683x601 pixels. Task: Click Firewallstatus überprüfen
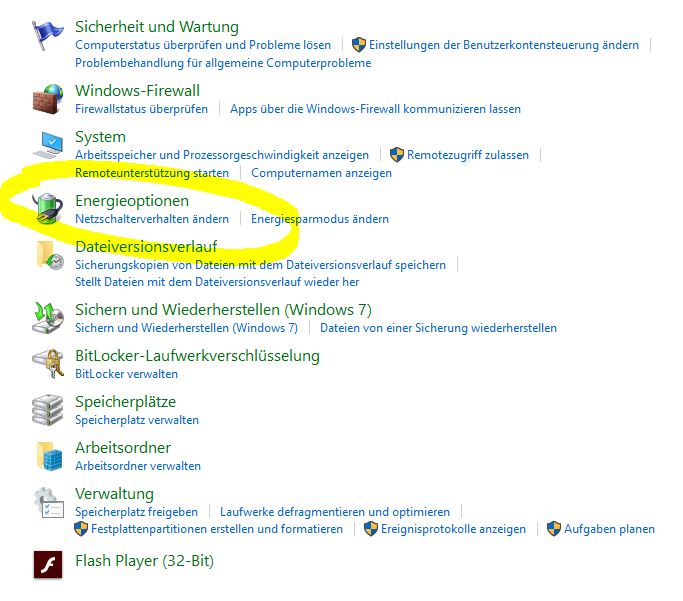pos(142,108)
